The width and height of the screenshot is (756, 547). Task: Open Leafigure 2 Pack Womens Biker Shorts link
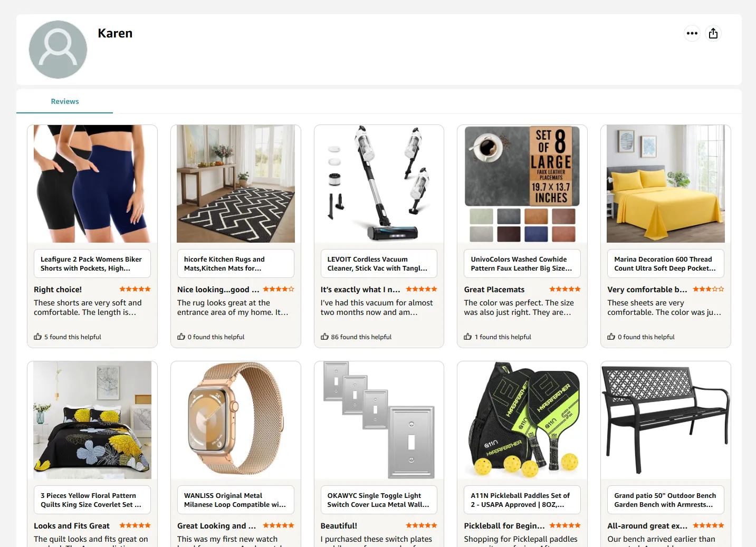coord(92,264)
